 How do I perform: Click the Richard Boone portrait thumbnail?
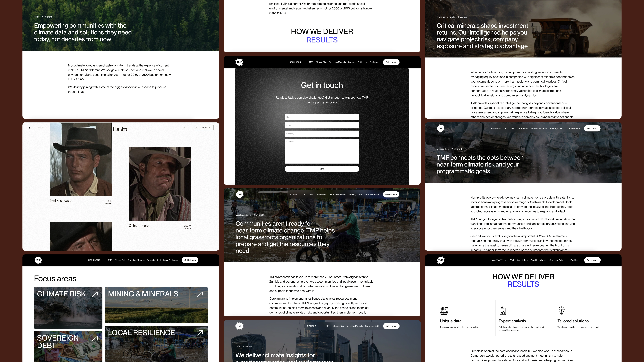[160, 184]
